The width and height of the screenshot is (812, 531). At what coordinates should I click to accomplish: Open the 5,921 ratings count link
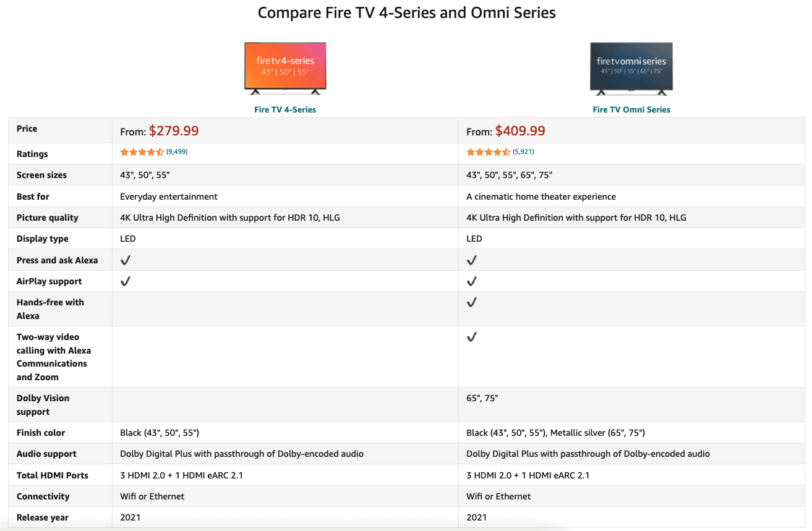pos(523,151)
